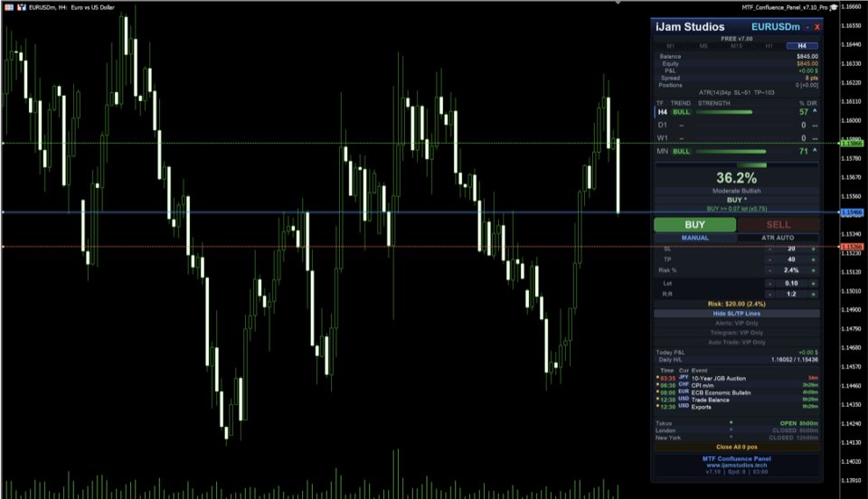
Task: Click the H4 direction up arrow
Action: click(815, 112)
